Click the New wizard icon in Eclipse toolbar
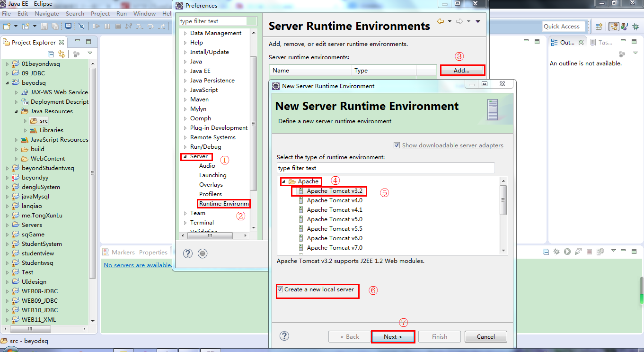This screenshot has width=644, height=352. (x=8, y=27)
